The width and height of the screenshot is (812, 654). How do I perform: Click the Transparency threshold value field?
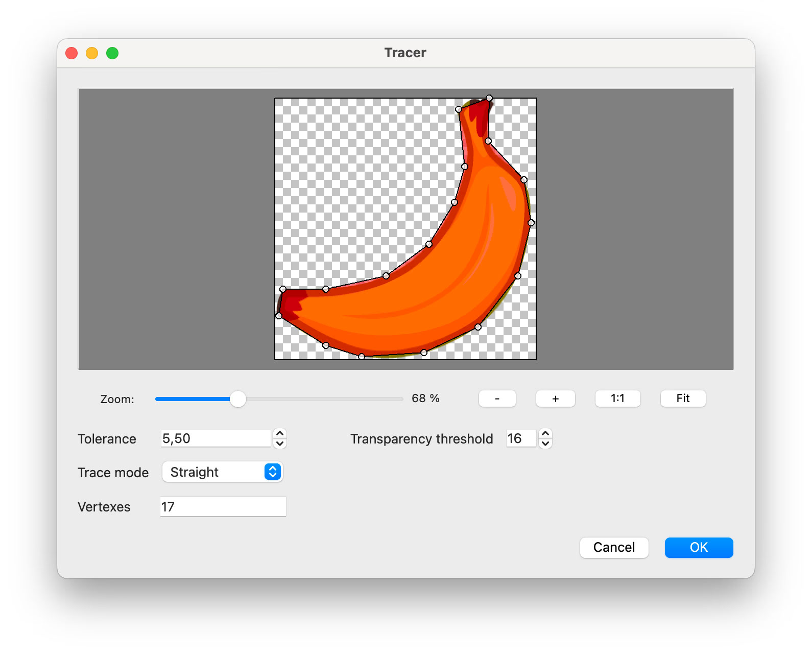pos(520,438)
